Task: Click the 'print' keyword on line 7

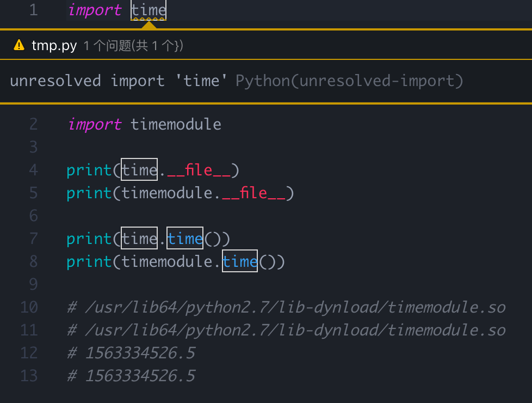Action: click(88, 239)
